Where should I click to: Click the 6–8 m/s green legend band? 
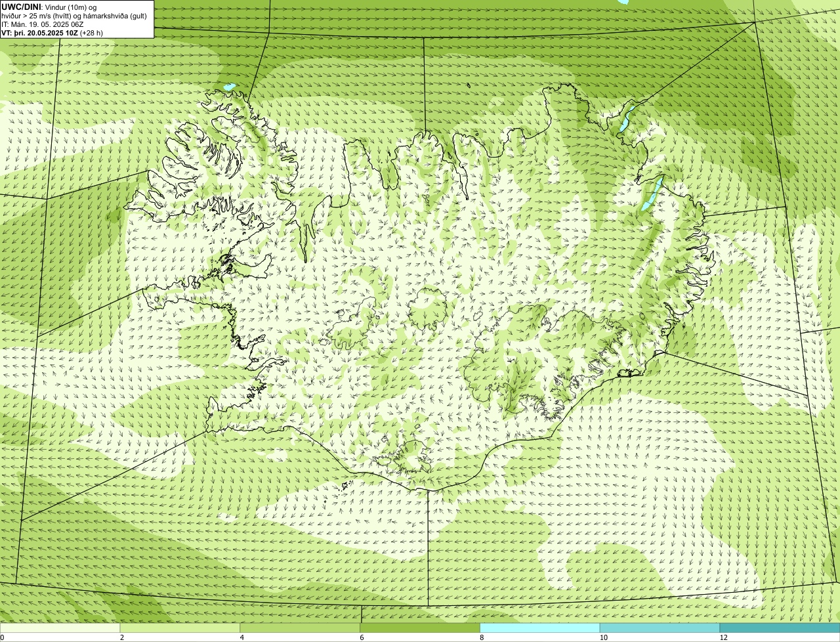point(420,628)
